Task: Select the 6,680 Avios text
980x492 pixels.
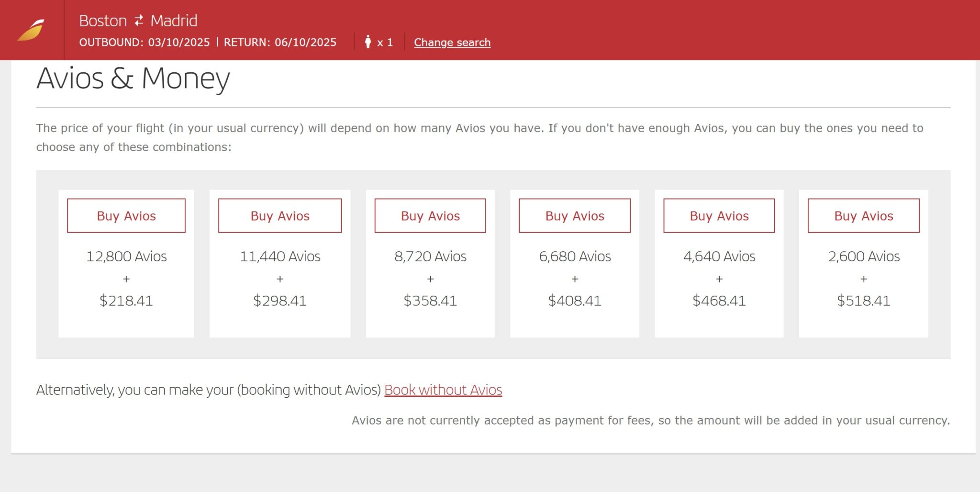Action: [575, 257]
